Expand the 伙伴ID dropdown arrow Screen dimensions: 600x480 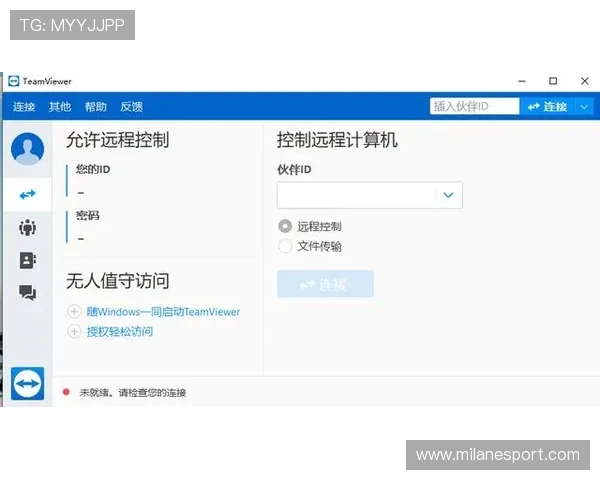point(448,195)
